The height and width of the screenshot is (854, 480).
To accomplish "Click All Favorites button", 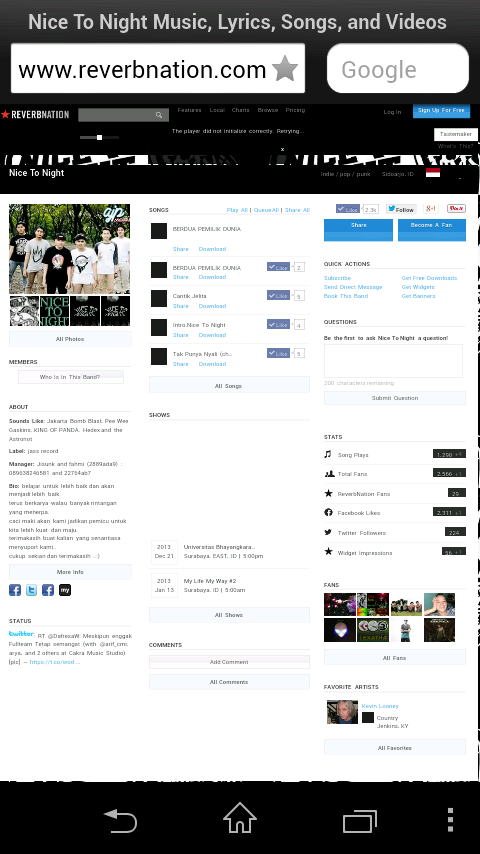I will click(x=394, y=747).
